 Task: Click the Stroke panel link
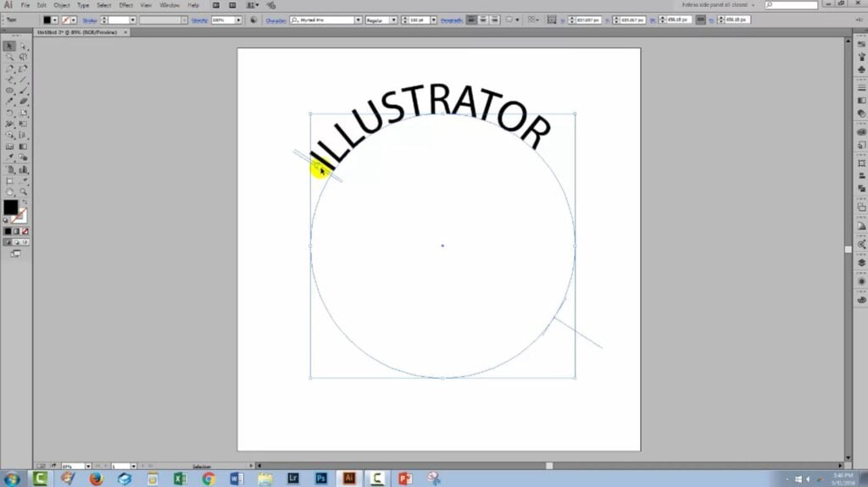click(90, 20)
